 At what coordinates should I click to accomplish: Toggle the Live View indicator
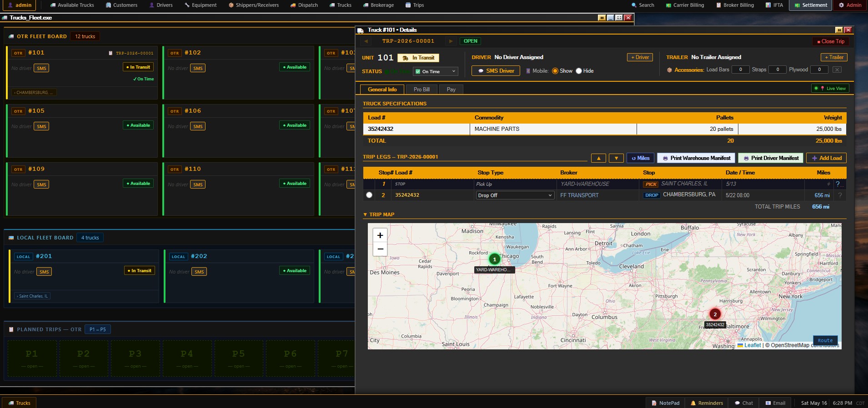[830, 89]
